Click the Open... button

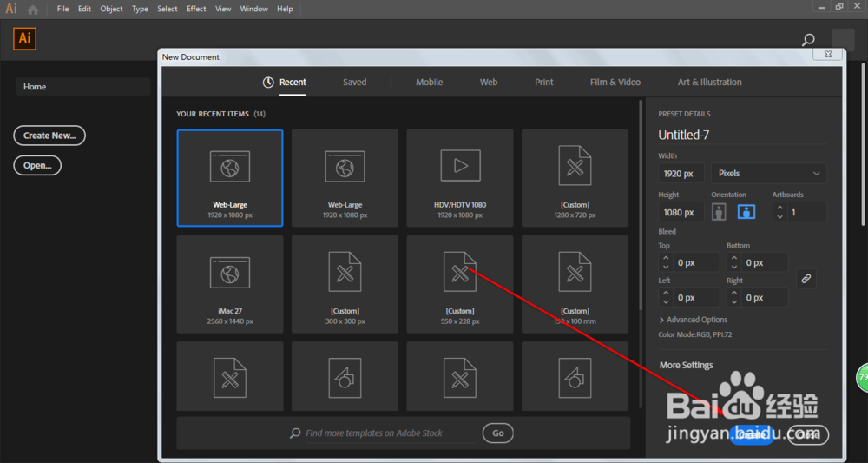(37, 166)
